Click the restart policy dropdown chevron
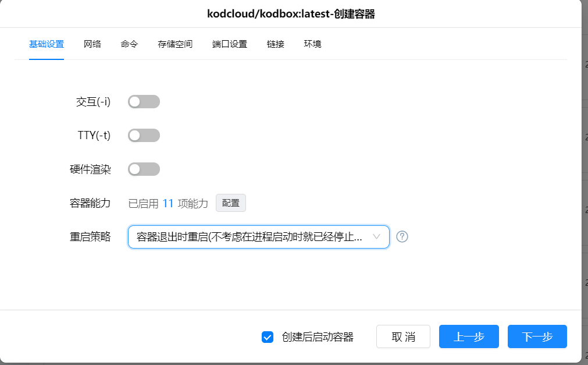Screen dimensions: 588x365 376,237
